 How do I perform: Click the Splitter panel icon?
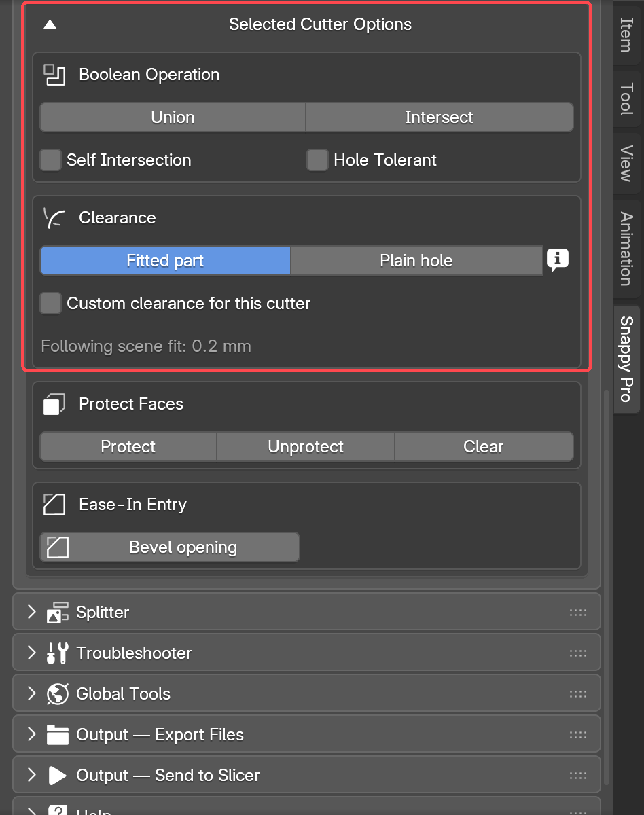58,613
